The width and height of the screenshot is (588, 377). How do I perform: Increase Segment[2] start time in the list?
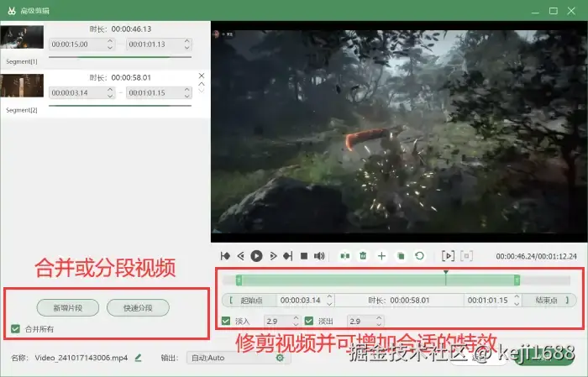pyautogui.click(x=110, y=90)
